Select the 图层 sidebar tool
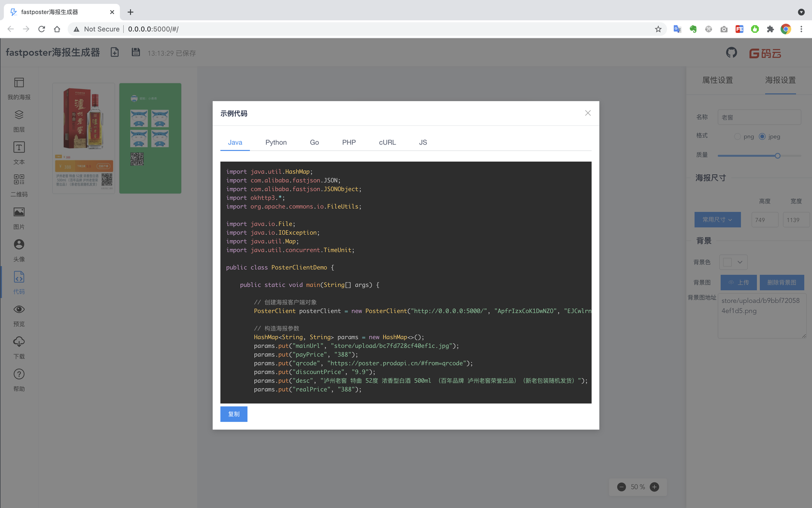 [19, 120]
